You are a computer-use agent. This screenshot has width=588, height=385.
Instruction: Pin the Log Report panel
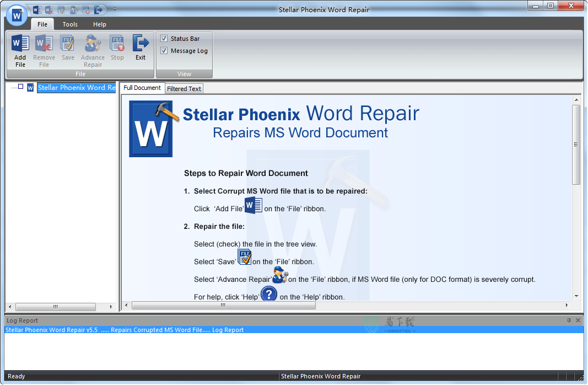[569, 320]
